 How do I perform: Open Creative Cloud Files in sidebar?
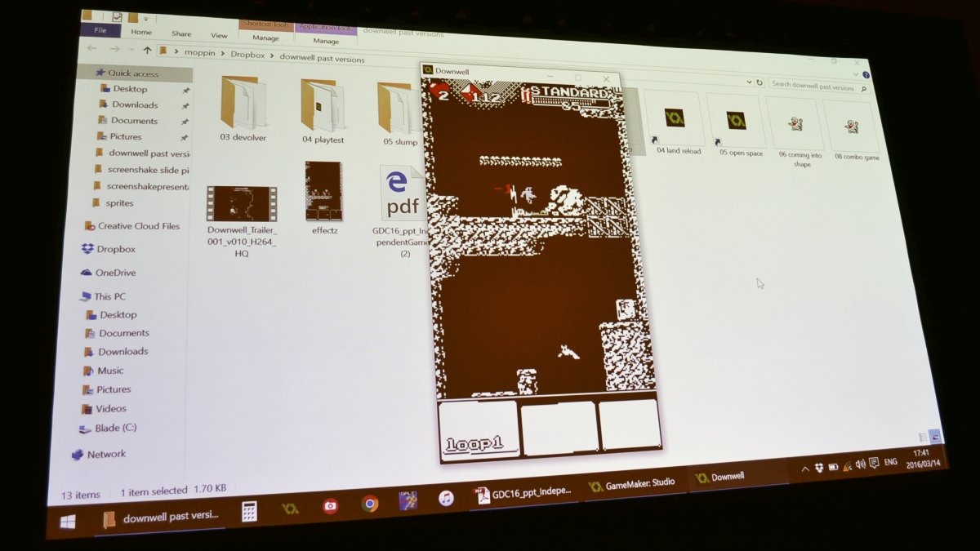pyautogui.click(x=131, y=226)
